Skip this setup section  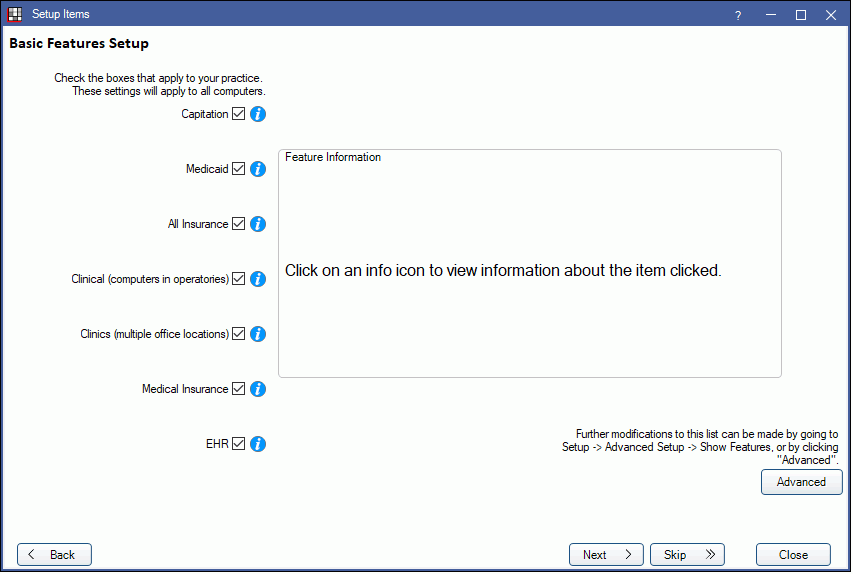[x=687, y=555]
